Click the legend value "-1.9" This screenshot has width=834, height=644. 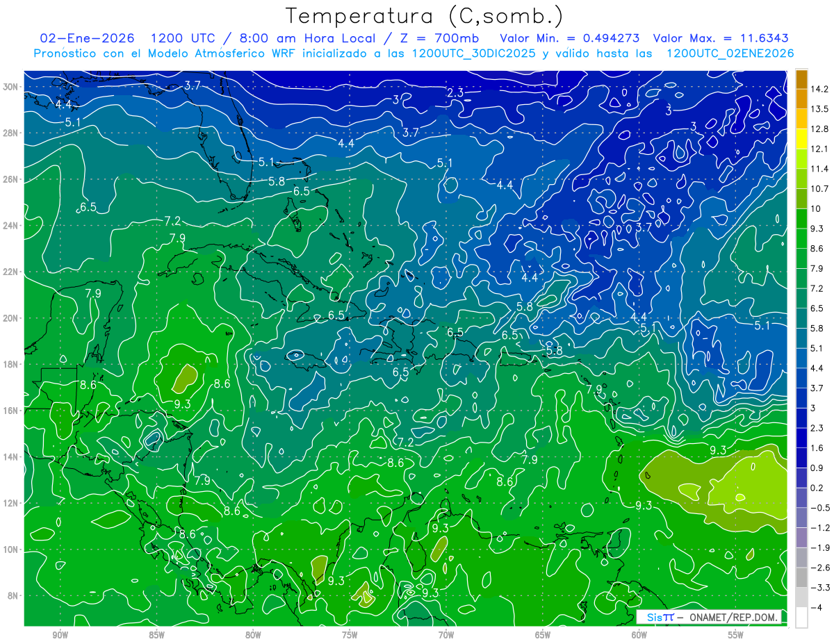click(819, 548)
